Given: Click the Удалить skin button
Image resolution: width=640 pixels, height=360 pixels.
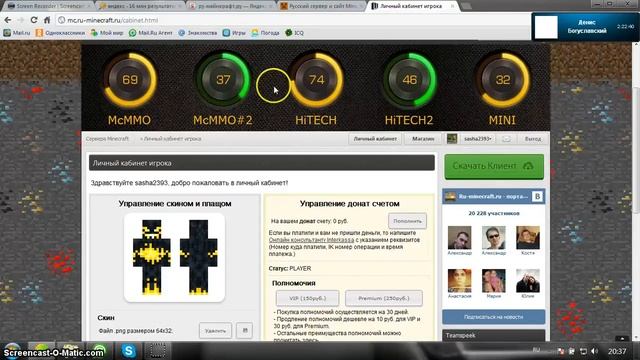Looking at the screenshot, I should 216,331.
